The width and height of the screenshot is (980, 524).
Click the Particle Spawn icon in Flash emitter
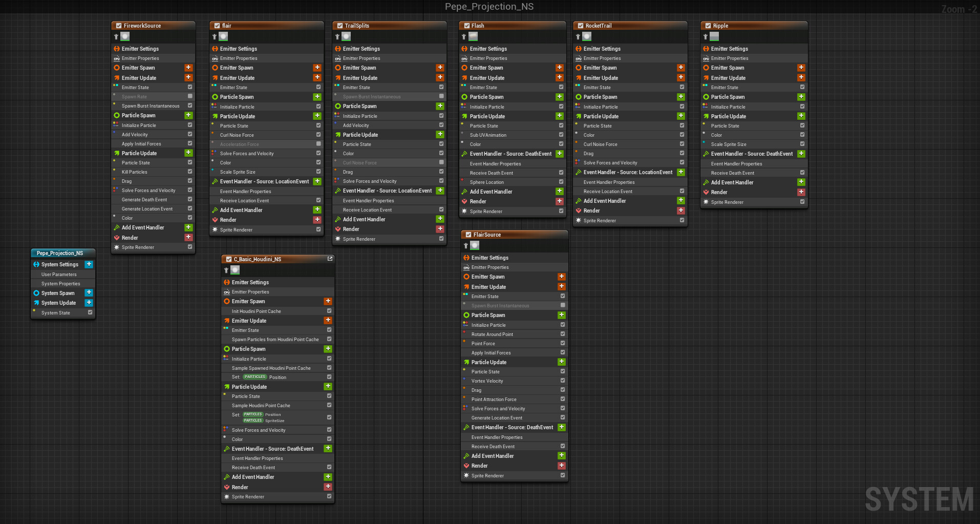(466, 97)
